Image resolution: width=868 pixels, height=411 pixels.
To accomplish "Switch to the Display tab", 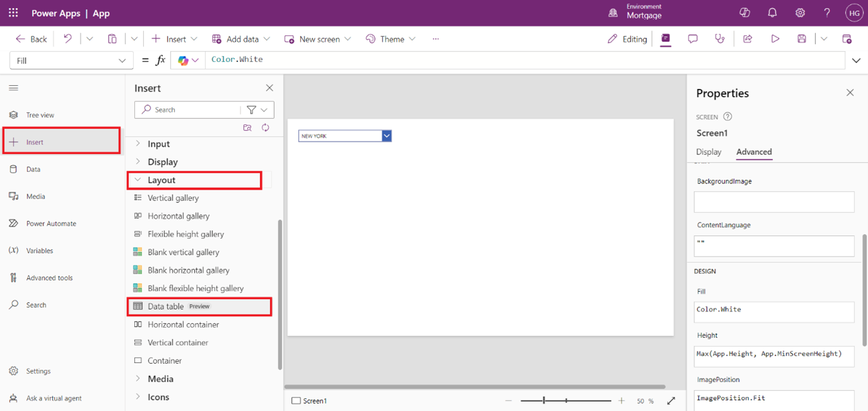I will pyautogui.click(x=708, y=152).
